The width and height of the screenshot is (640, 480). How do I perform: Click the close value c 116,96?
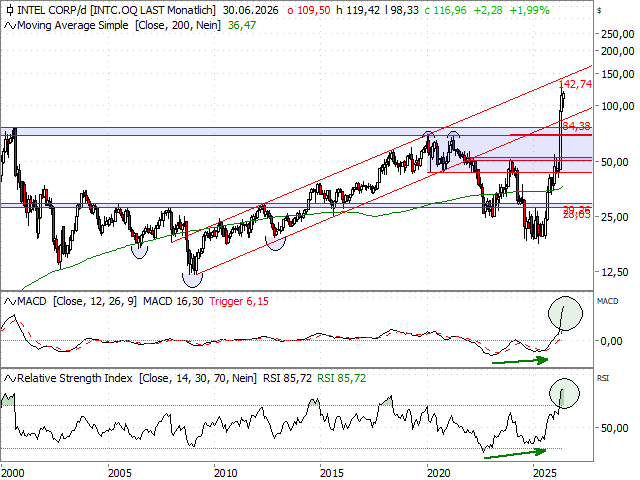pyautogui.click(x=445, y=10)
